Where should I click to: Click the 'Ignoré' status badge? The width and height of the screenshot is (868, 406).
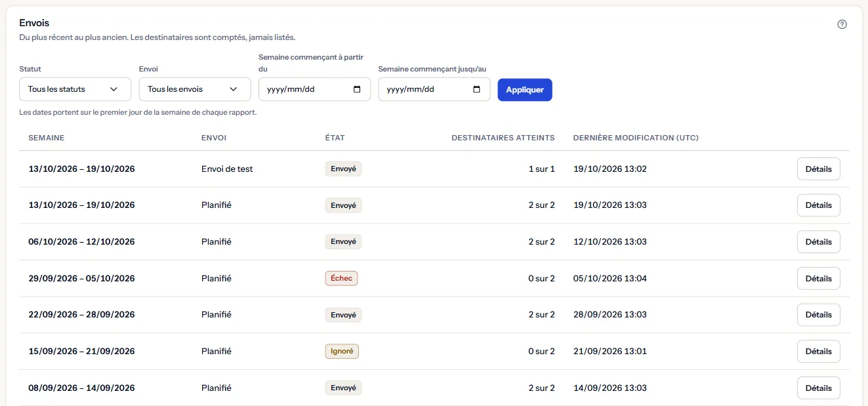point(342,351)
